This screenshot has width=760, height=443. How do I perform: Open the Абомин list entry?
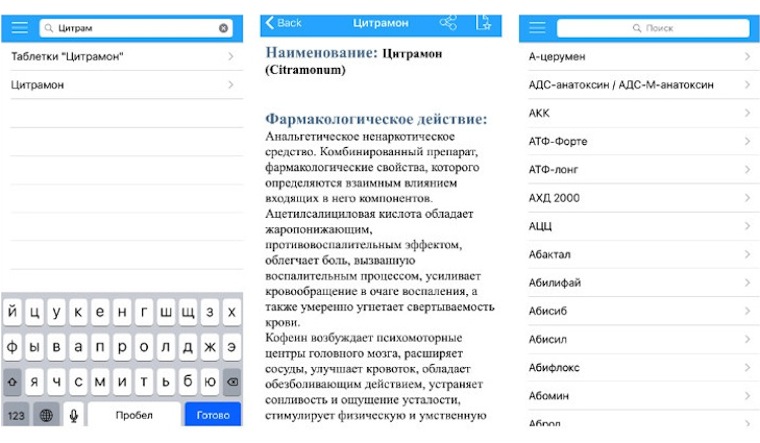pos(639,396)
